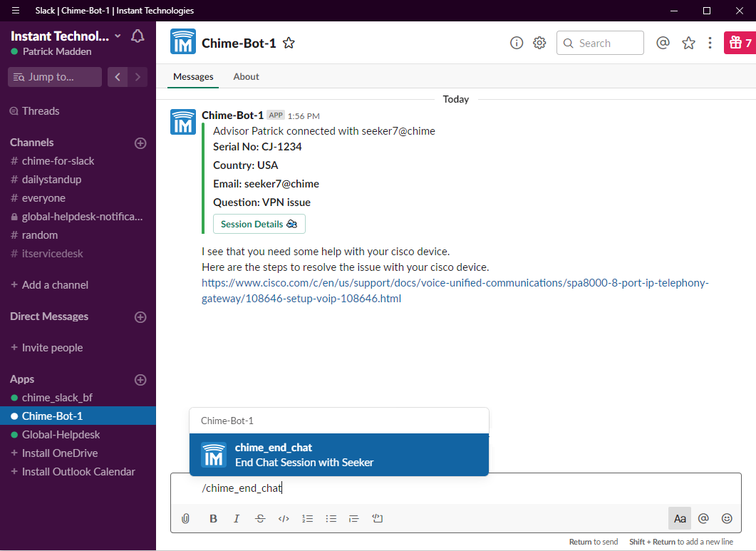Insert a code block
756x551 pixels.
(378, 519)
